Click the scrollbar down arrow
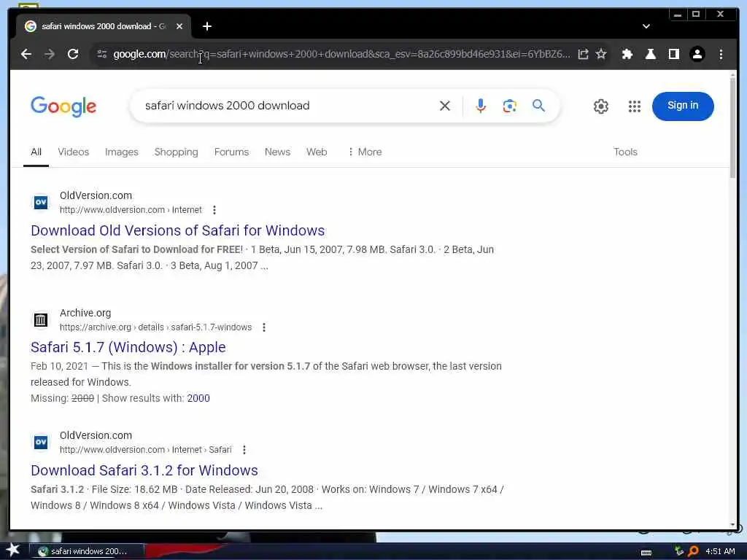The image size is (747, 560). pyautogui.click(x=732, y=524)
